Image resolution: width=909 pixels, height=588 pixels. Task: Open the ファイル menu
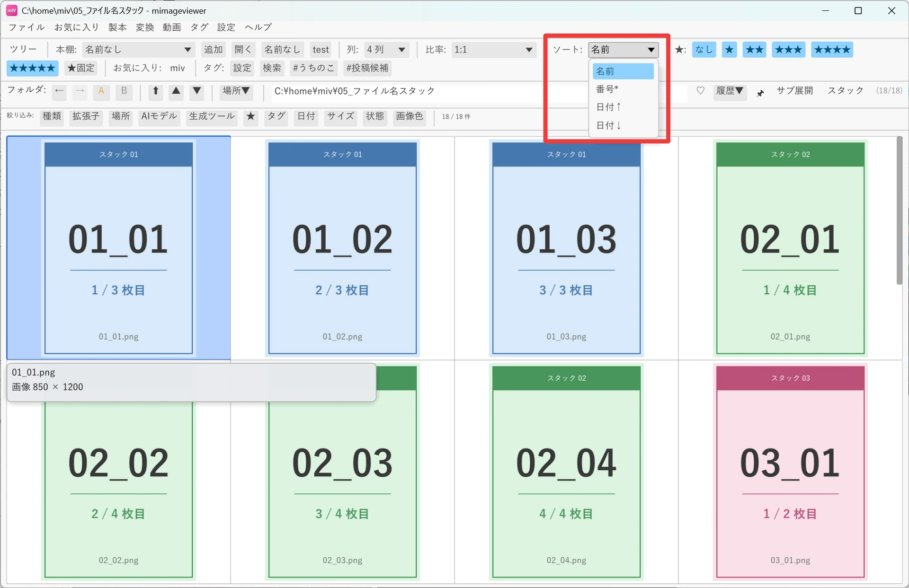coord(27,27)
